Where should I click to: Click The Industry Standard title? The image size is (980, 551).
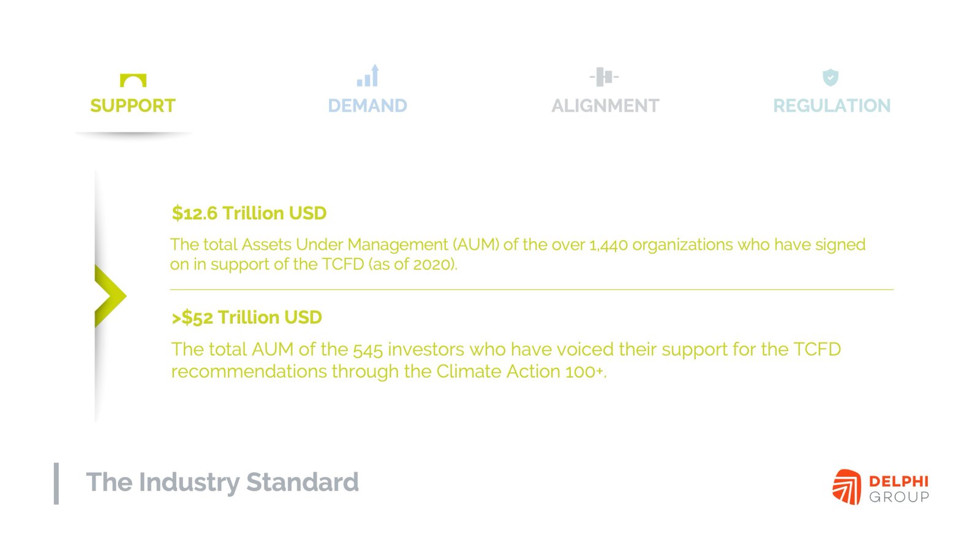(x=222, y=482)
